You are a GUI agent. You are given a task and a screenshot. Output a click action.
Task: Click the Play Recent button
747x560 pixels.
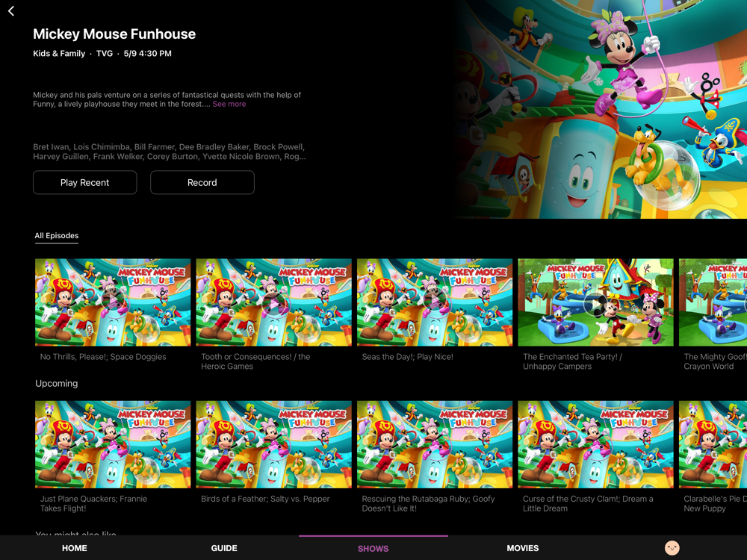(x=85, y=182)
